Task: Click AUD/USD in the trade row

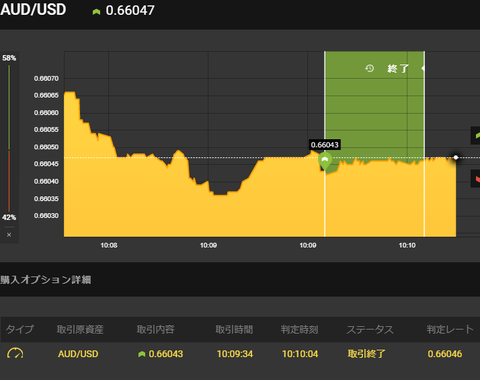Action: tap(78, 354)
